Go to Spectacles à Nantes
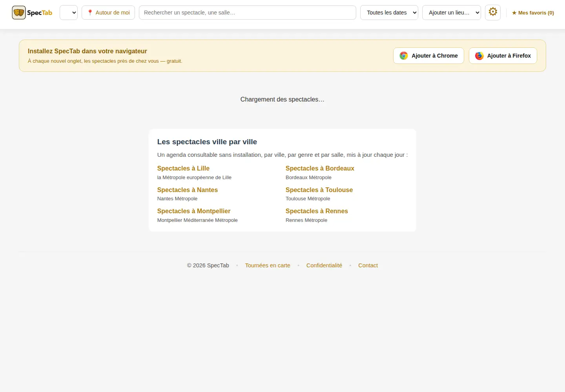This screenshot has height=392, width=565. (x=188, y=190)
